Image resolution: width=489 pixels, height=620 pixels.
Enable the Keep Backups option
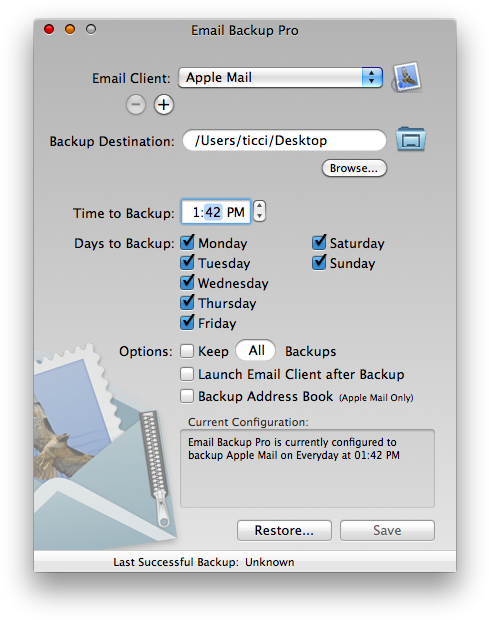pos(187,351)
